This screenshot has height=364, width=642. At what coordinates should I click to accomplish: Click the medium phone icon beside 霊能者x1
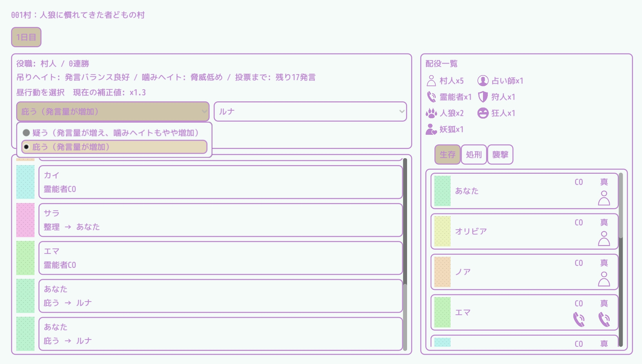431,97
